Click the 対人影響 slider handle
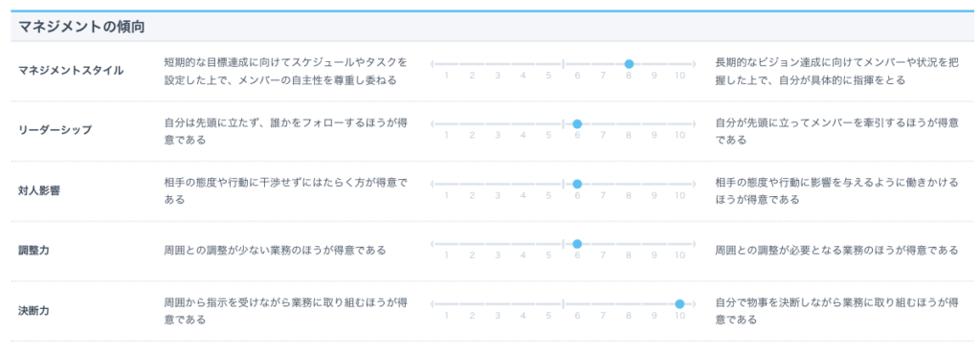This screenshot has width=980, height=353. [577, 184]
